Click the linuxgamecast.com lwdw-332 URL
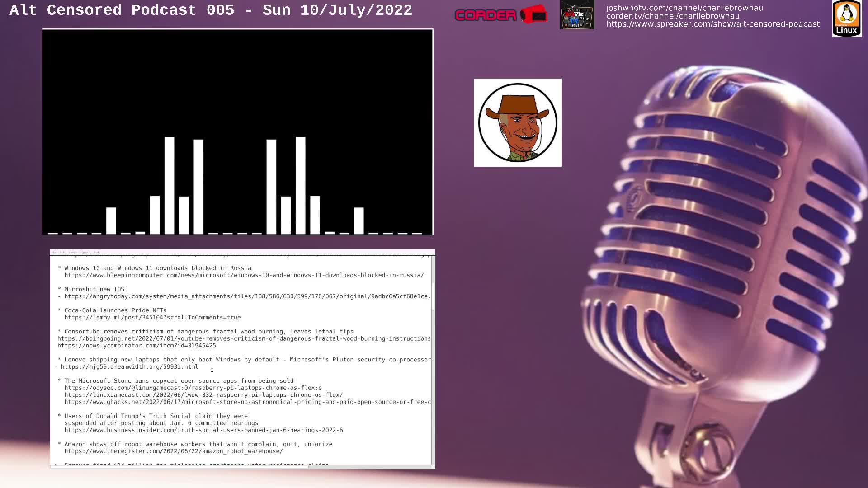The width and height of the screenshot is (868, 488). pyautogui.click(x=203, y=395)
